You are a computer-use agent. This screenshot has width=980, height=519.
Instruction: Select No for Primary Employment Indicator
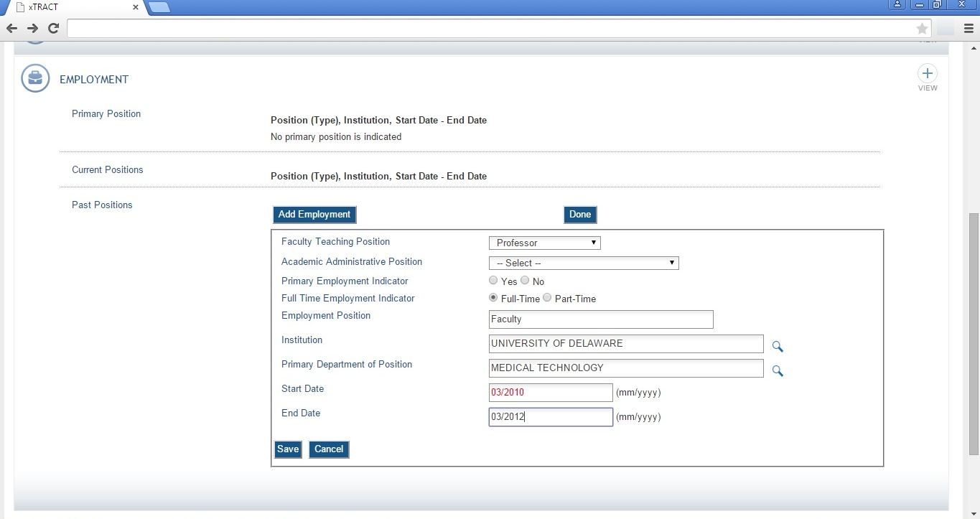(525, 281)
